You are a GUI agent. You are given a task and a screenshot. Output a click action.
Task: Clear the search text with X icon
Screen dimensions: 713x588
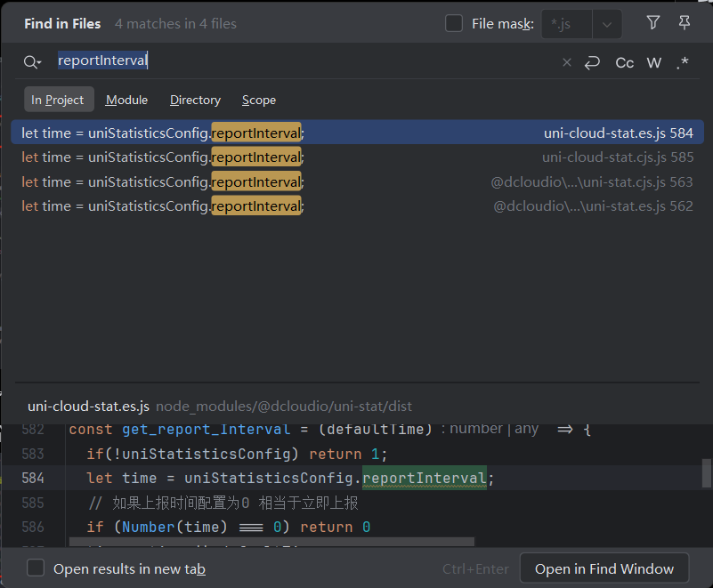coord(567,62)
